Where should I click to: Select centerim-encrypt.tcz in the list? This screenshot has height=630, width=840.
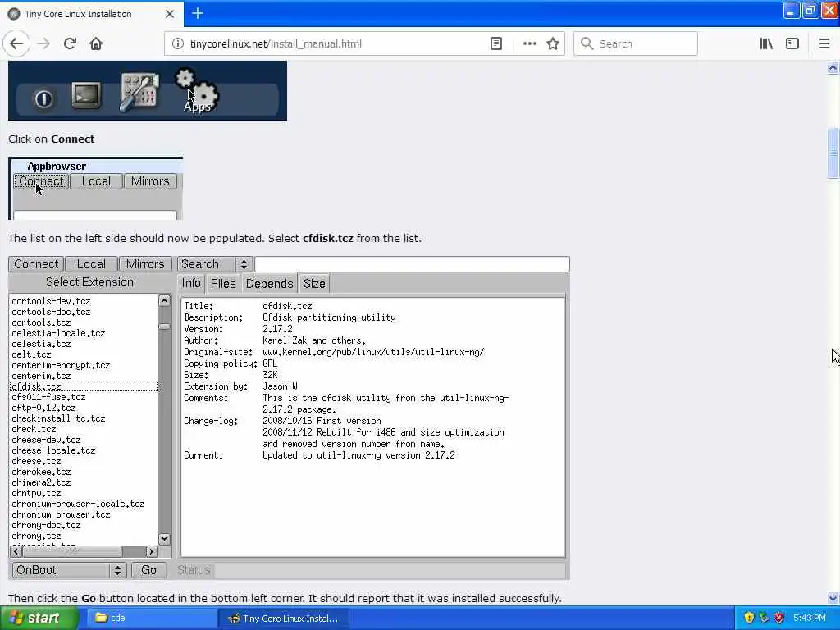84,365
